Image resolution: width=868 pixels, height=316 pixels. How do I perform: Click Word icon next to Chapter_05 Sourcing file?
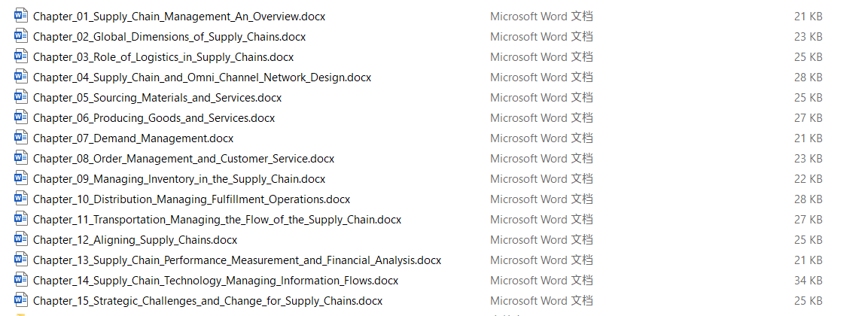click(x=21, y=97)
